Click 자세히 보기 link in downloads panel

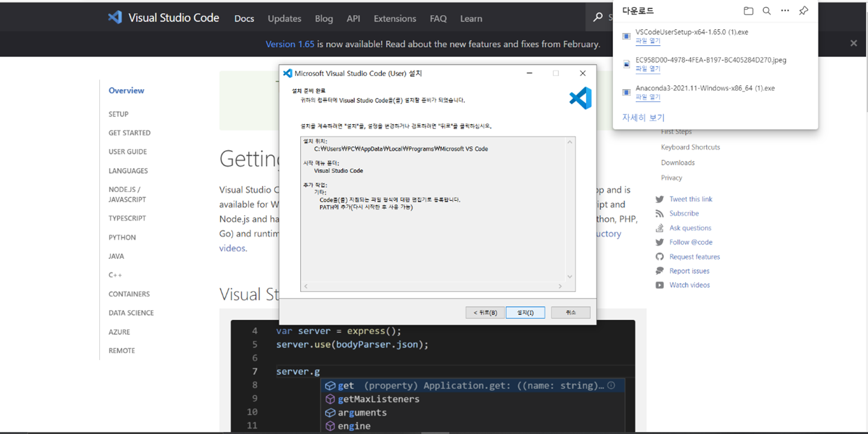click(644, 118)
